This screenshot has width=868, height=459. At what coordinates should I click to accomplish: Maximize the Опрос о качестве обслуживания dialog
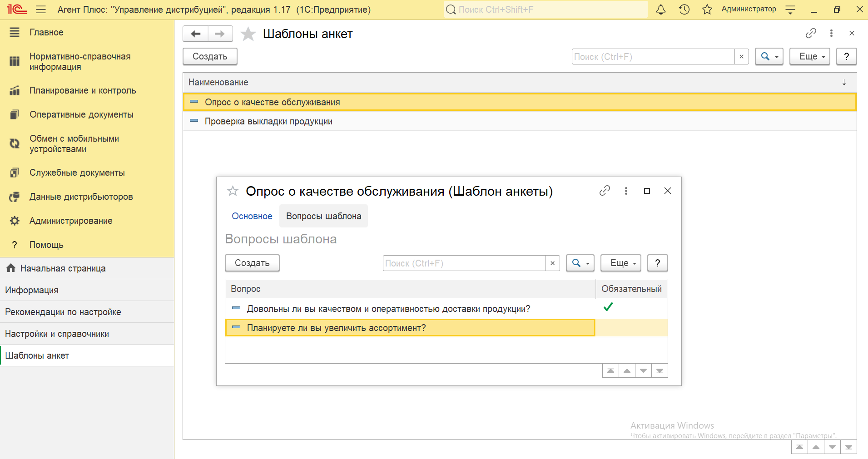pos(647,191)
